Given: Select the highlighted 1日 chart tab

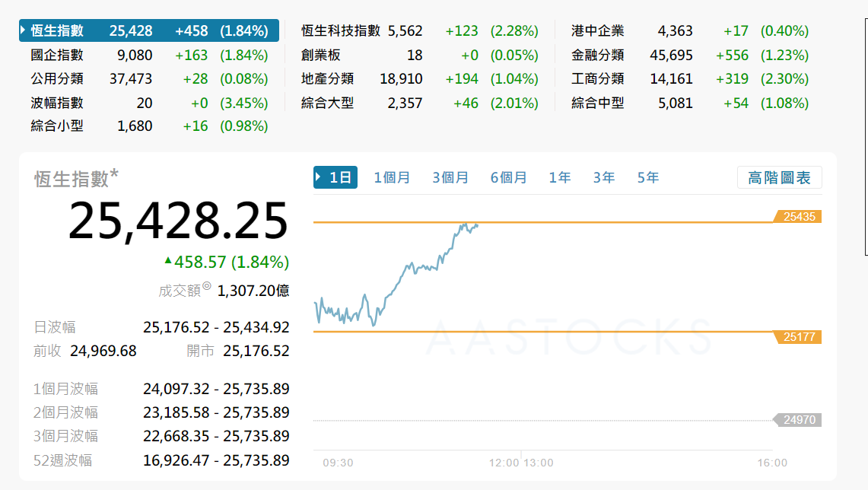Looking at the screenshot, I should (x=335, y=177).
